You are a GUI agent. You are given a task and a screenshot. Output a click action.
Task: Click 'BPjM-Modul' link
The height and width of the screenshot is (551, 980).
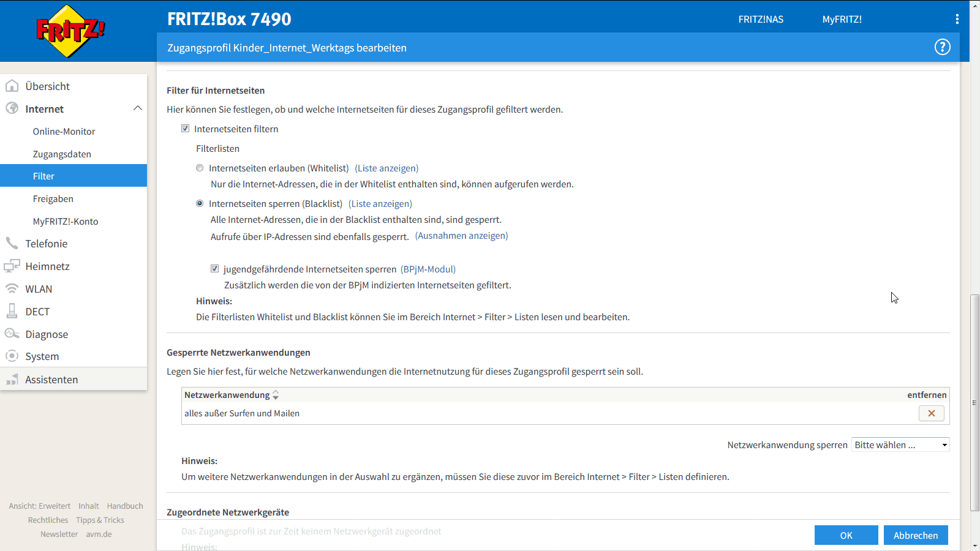pyautogui.click(x=428, y=269)
